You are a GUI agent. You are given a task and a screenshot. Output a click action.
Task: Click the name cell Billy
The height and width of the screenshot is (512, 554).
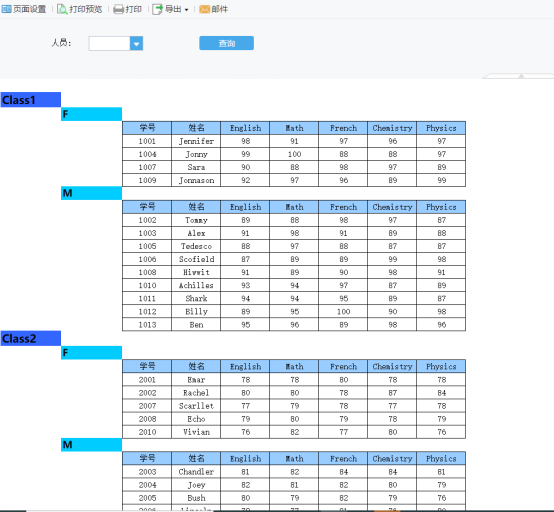[196, 312]
